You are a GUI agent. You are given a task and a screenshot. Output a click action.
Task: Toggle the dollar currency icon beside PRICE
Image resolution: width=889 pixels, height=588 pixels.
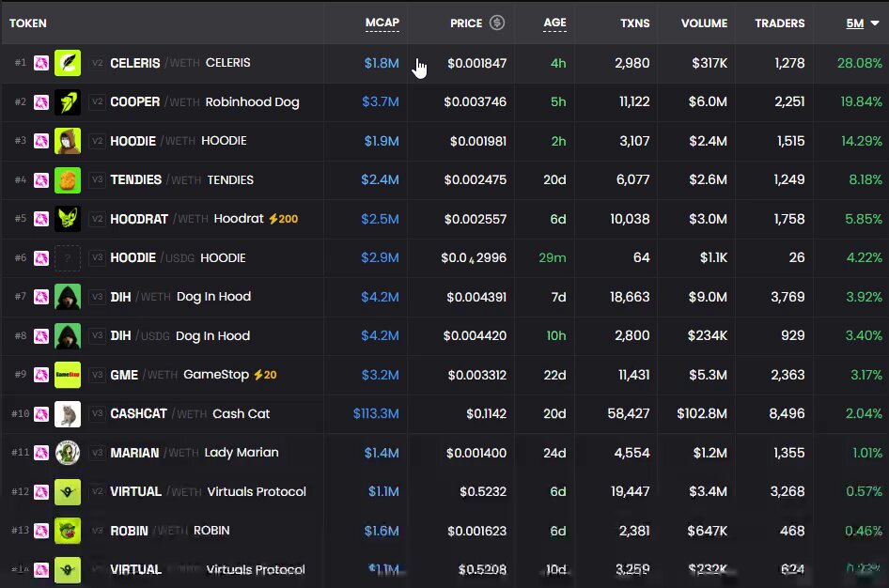(x=497, y=23)
